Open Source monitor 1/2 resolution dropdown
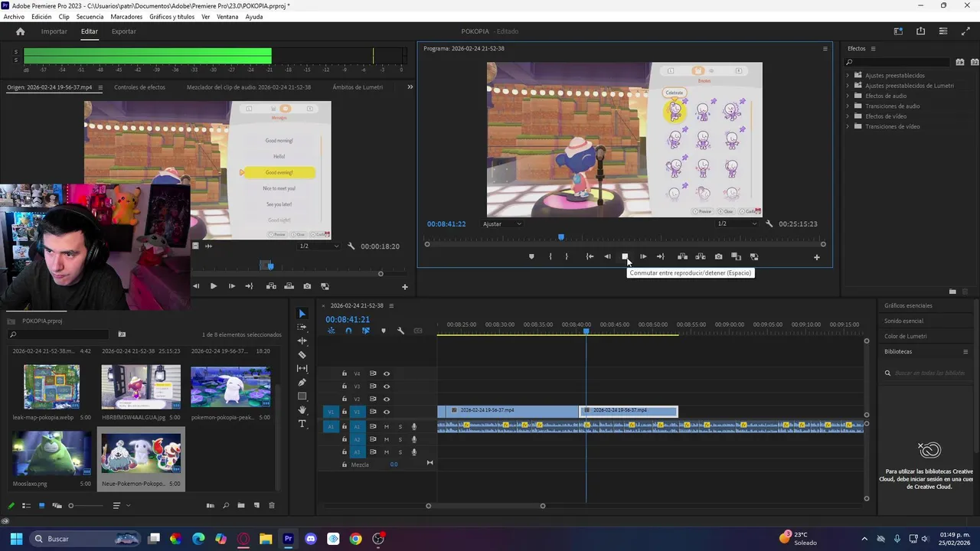The image size is (980, 551). tap(318, 246)
